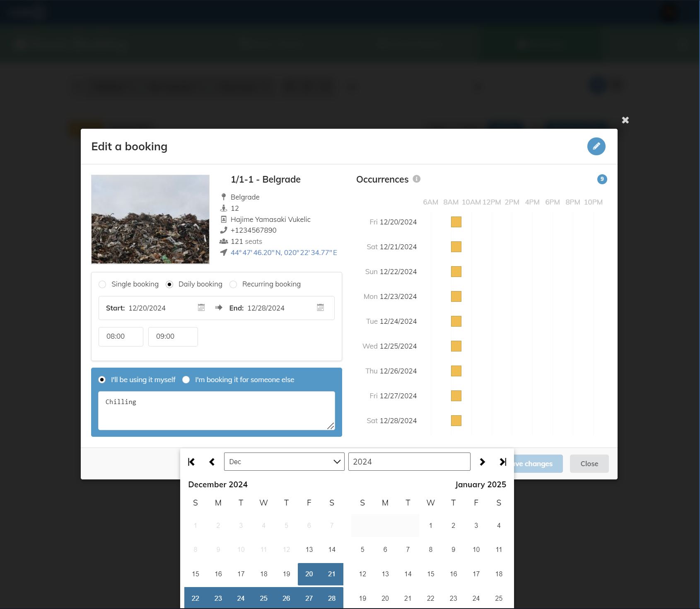
Task: Select December 20 in the calendar
Action: (x=309, y=574)
